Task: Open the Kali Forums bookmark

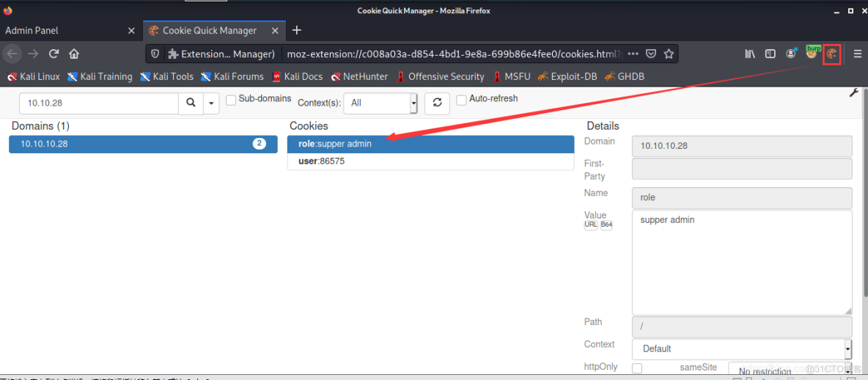Action: [x=232, y=76]
